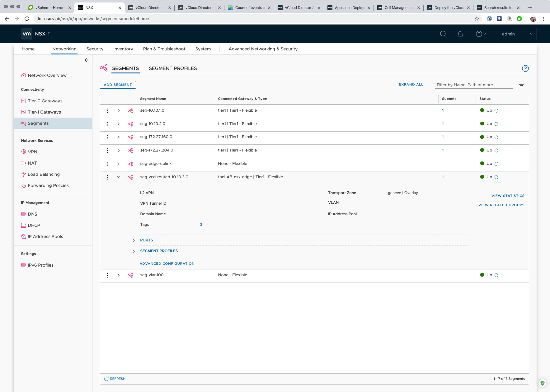This screenshot has width=550, height=392.
Task: Click EXPAND ALL link
Action: (x=411, y=84)
